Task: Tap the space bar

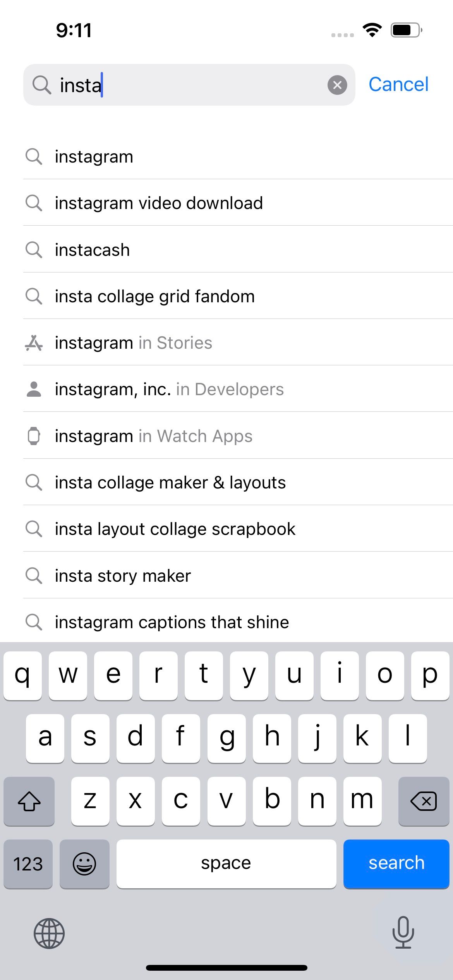Action: (226, 863)
